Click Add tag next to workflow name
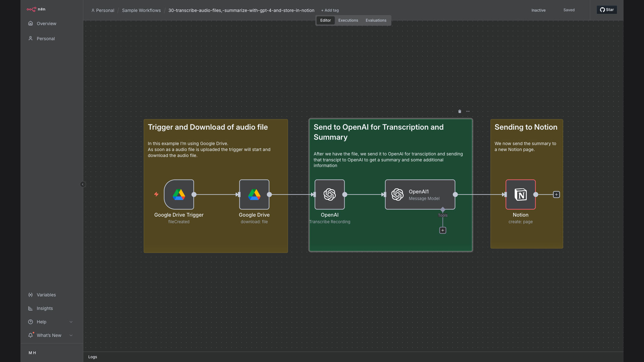This screenshot has height=362, width=644. tap(330, 10)
